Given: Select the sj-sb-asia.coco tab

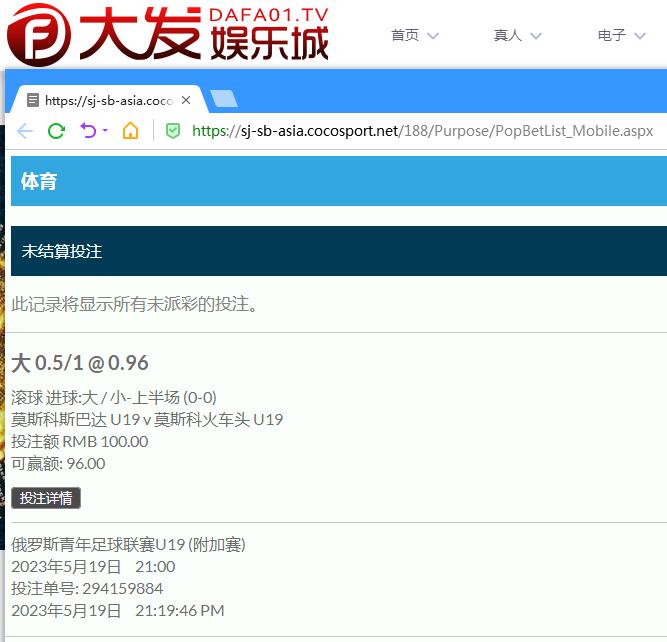Looking at the screenshot, I should [x=111, y=100].
